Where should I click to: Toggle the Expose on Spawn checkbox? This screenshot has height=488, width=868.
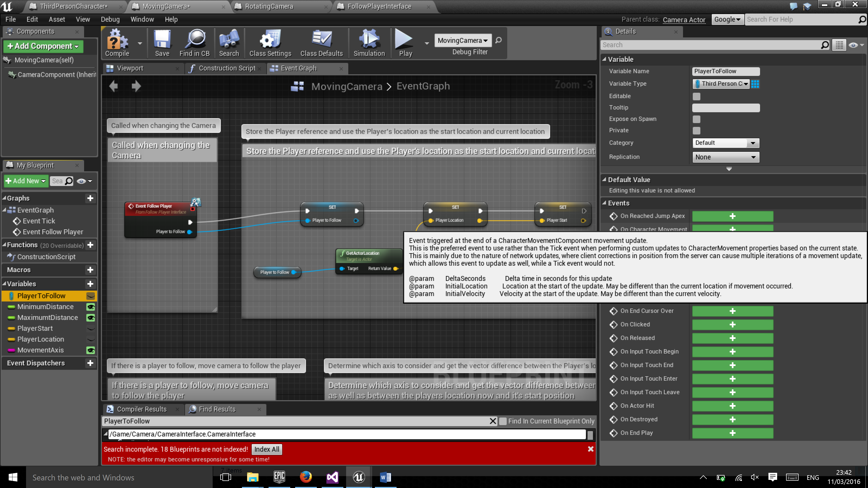(697, 119)
